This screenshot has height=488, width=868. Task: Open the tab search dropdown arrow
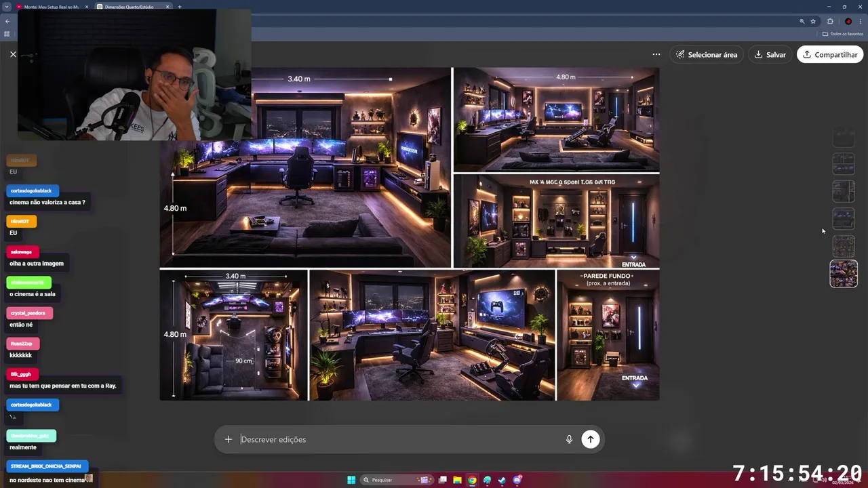[6, 7]
